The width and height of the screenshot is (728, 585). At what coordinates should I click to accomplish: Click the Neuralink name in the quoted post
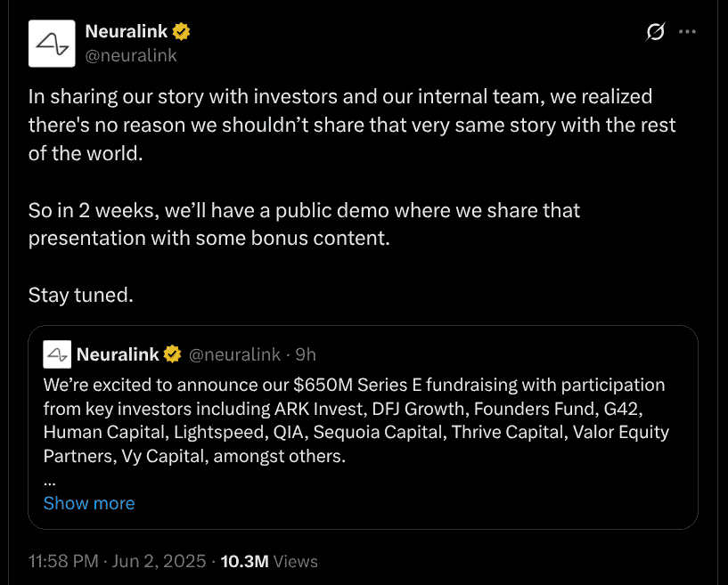(117, 354)
